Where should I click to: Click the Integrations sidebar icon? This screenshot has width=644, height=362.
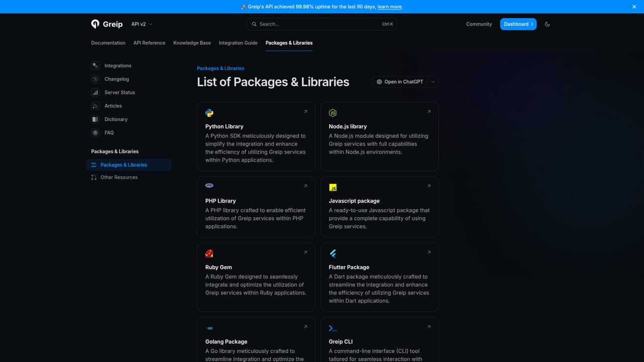[95, 66]
